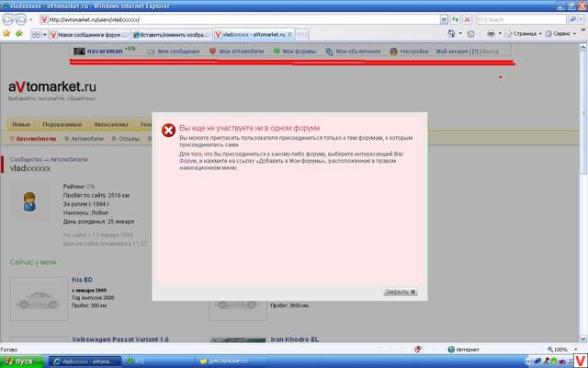Click the heart icon beside Мои аVтомобили
This screenshot has width=588, height=368.
click(x=212, y=52)
